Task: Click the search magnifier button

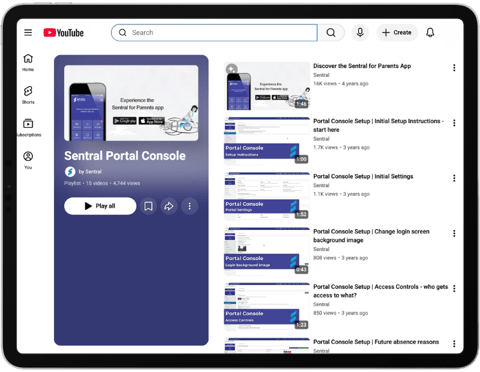Action: tap(331, 33)
